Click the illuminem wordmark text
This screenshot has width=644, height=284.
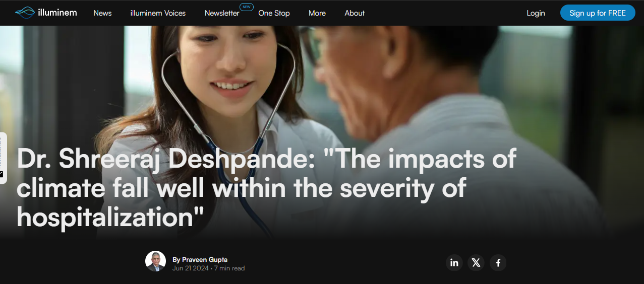pos(57,13)
